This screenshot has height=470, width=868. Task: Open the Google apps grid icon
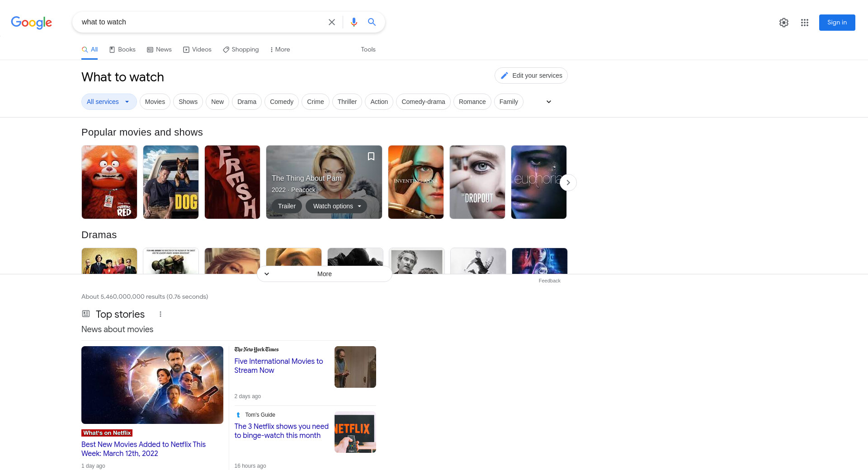click(x=804, y=23)
